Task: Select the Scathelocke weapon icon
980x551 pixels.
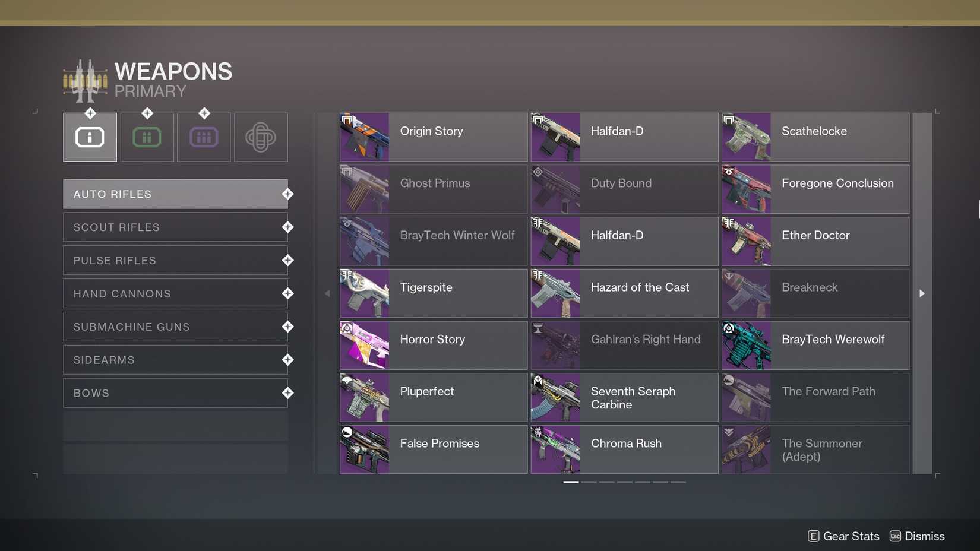Action: (746, 137)
